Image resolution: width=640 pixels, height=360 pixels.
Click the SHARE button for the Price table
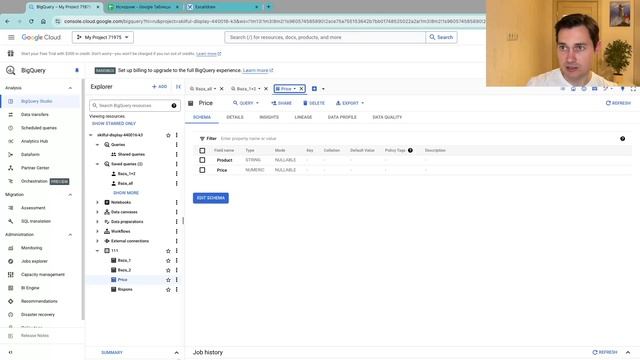click(282, 103)
